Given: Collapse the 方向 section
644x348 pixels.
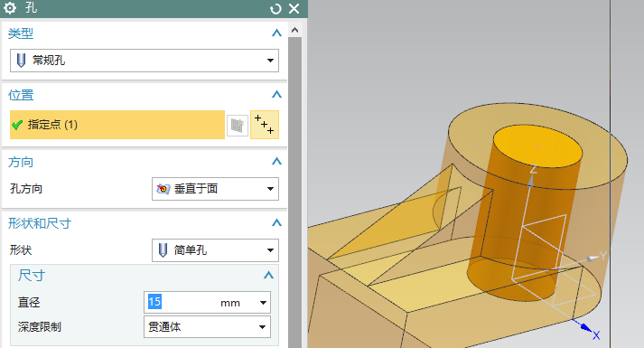Looking at the screenshot, I should coord(276,161).
